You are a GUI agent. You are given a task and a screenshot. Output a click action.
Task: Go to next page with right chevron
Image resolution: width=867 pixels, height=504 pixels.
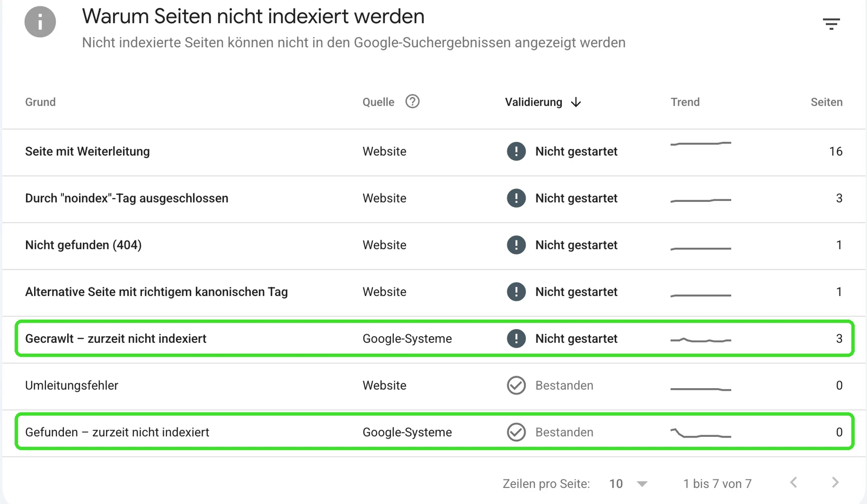click(835, 482)
